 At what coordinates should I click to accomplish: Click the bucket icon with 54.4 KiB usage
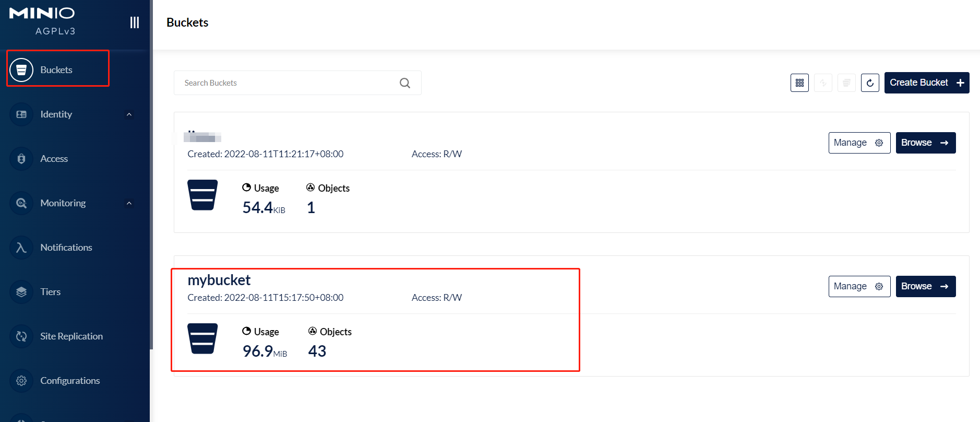coord(202,195)
